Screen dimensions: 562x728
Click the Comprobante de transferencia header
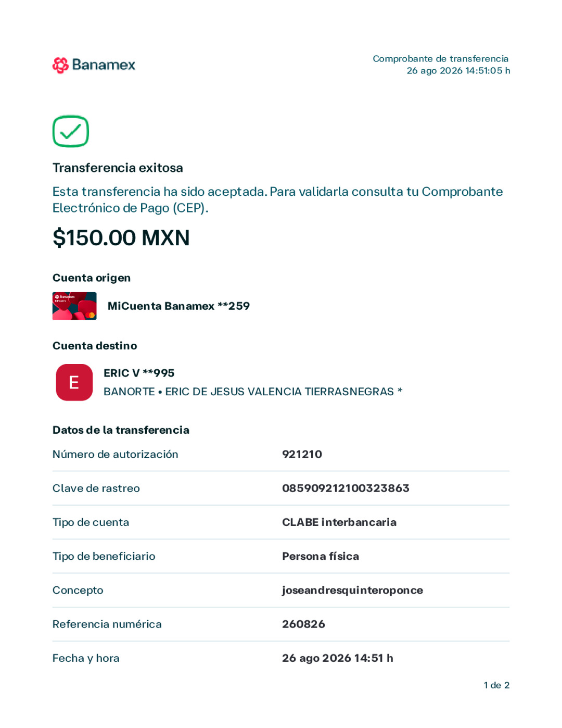tap(440, 59)
